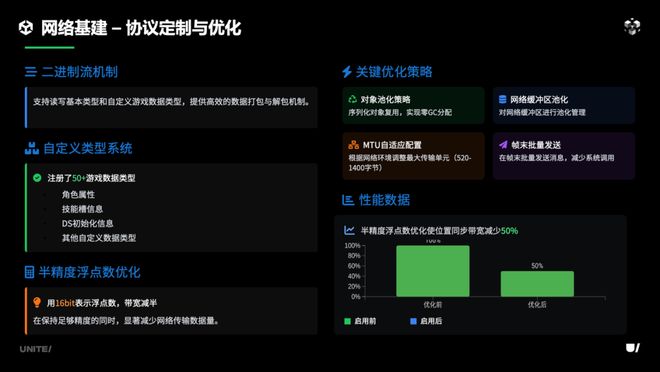Click the 二进制流机制 heading
660x372 pixels.
click(x=80, y=72)
